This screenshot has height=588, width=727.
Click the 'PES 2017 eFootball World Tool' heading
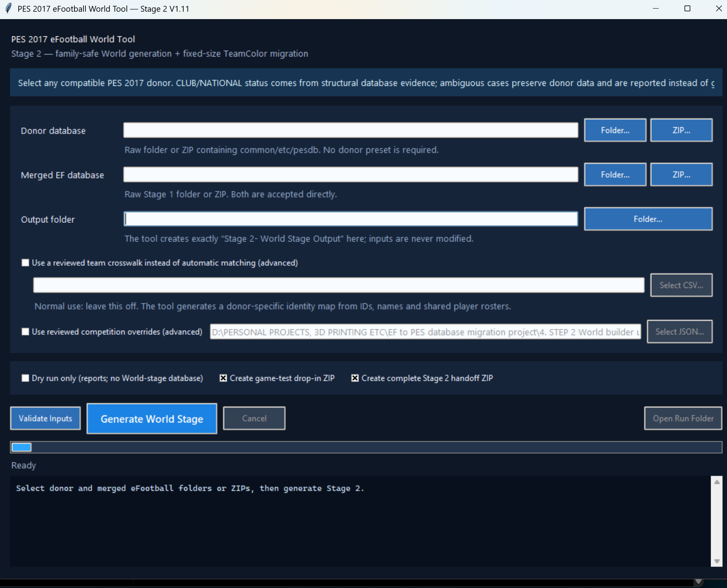(x=73, y=39)
